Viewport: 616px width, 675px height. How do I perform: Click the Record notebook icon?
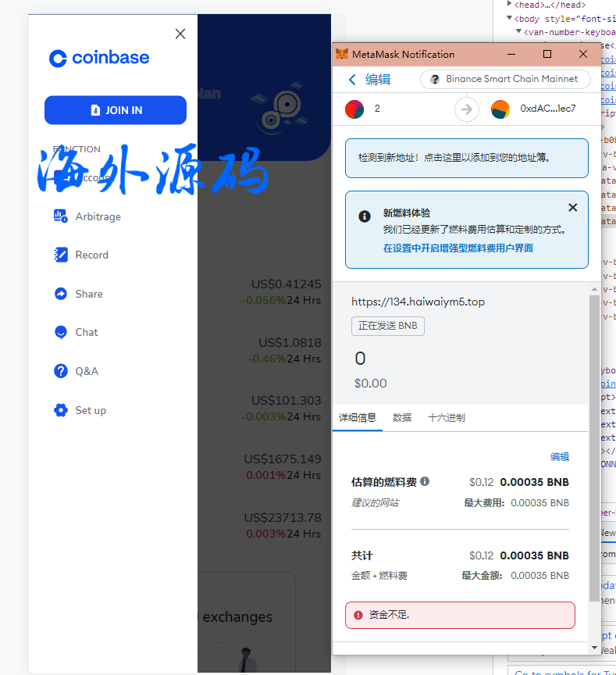[x=61, y=255]
